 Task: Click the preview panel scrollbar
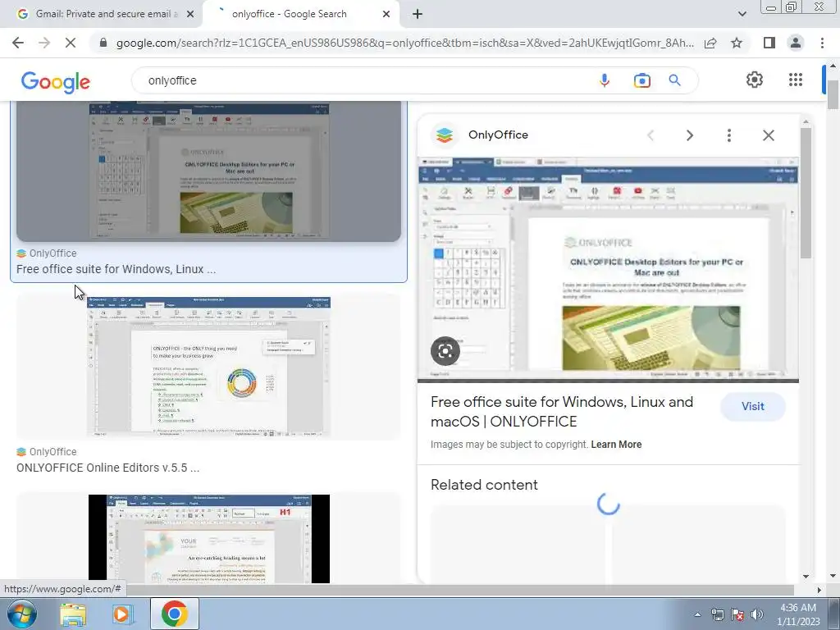coord(806,193)
